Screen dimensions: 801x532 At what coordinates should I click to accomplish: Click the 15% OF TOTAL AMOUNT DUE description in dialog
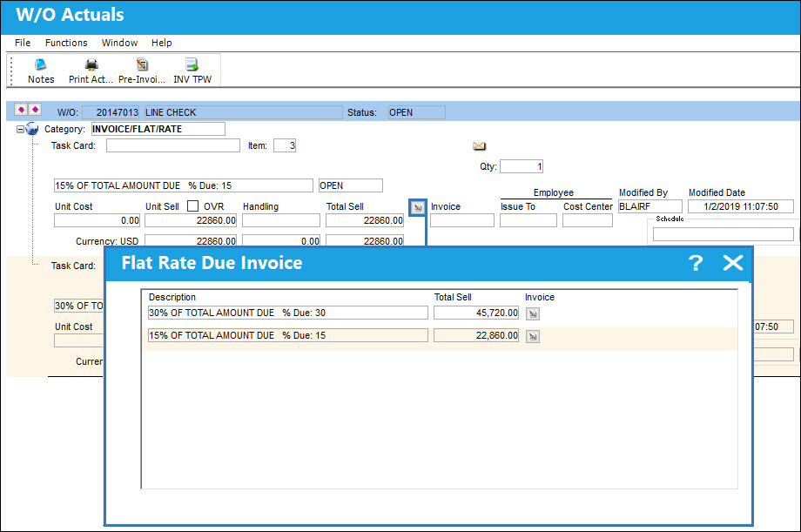pos(287,335)
